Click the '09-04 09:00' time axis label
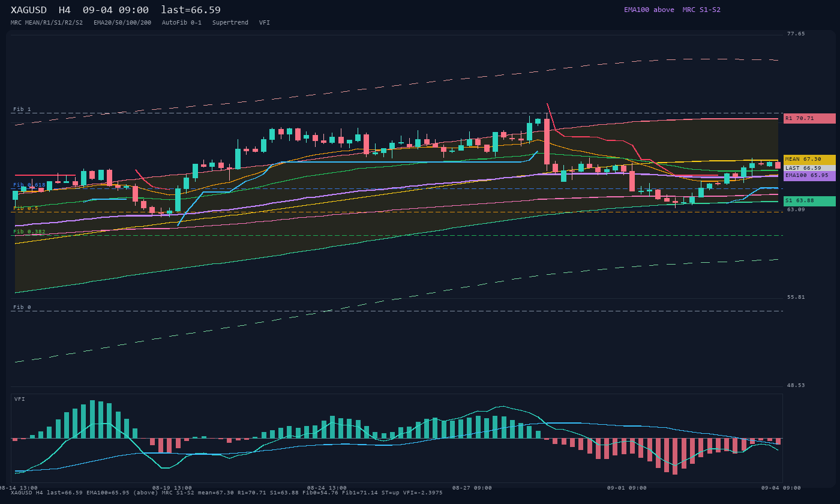 tap(781, 488)
